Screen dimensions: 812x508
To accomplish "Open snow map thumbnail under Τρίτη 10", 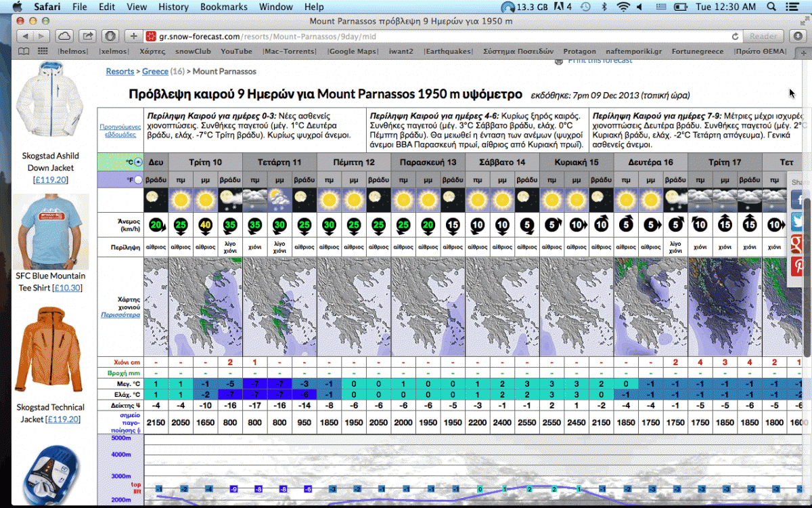I will point(205,306).
